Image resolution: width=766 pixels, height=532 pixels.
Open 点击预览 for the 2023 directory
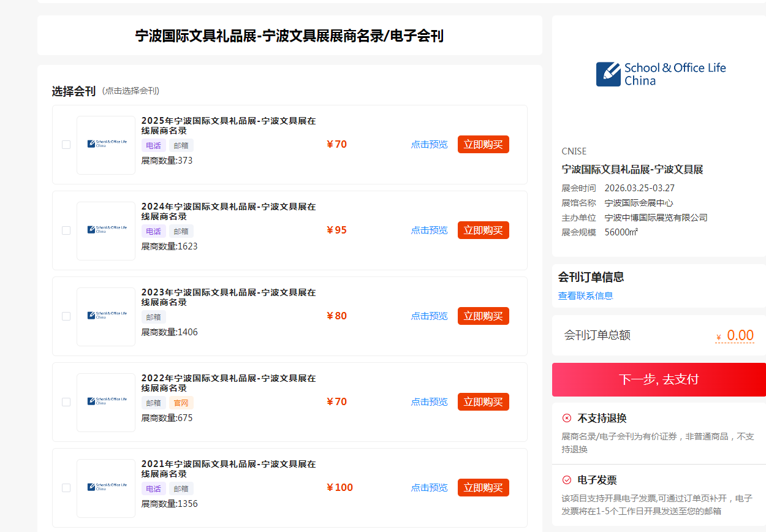click(429, 316)
